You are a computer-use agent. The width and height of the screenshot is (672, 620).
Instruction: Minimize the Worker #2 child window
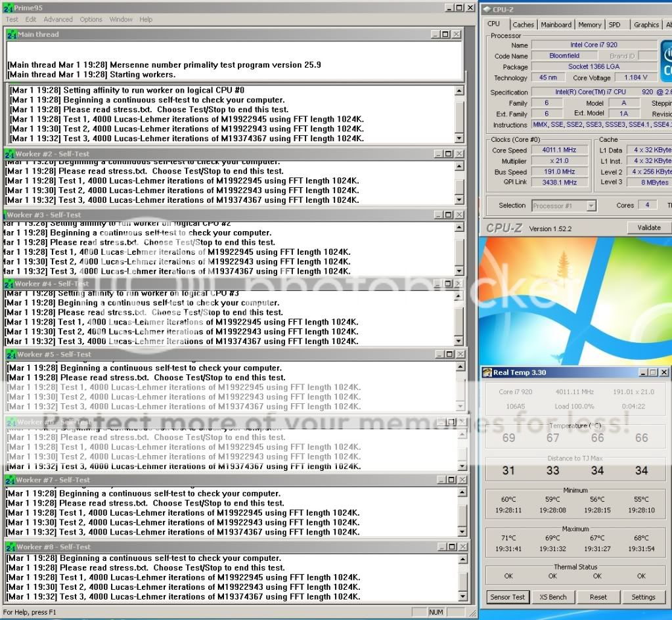click(x=438, y=154)
